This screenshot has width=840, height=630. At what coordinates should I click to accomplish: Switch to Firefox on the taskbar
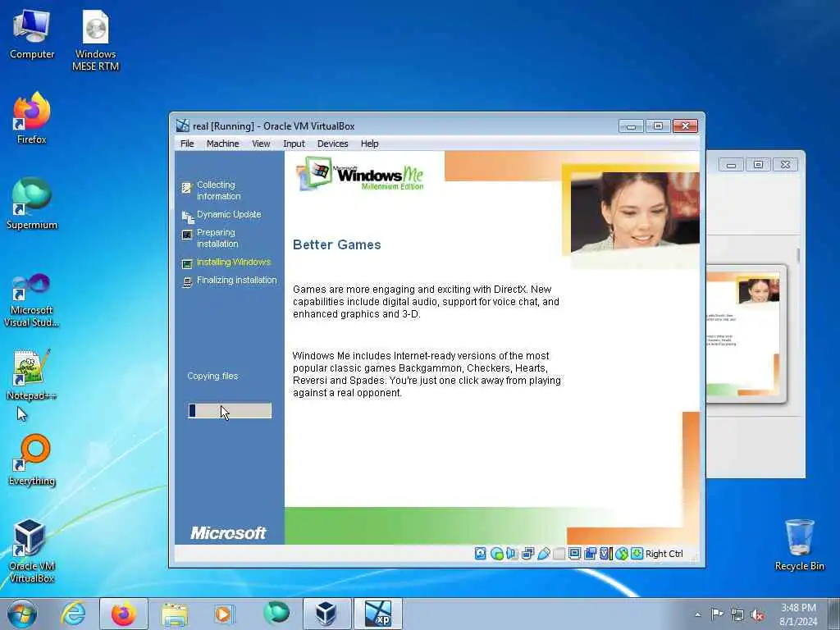pos(124,614)
